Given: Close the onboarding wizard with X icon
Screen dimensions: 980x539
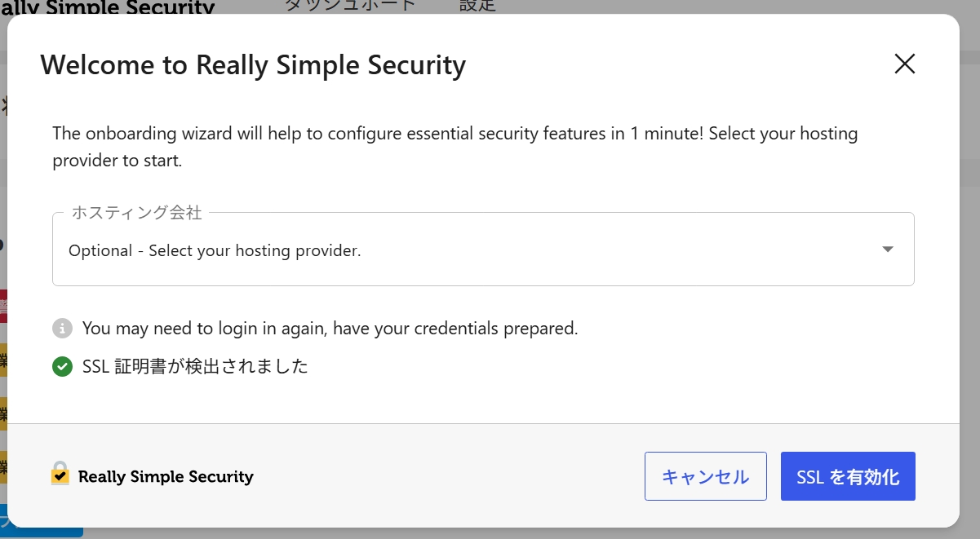Looking at the screenshot, I should tap(904, 64).
